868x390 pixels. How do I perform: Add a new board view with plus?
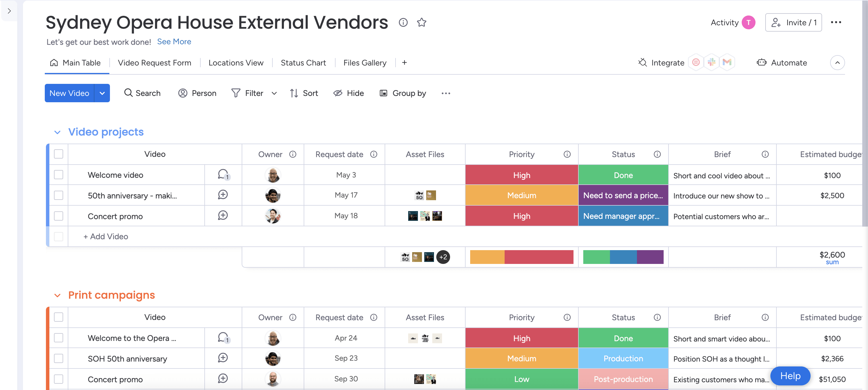(404, 63)
